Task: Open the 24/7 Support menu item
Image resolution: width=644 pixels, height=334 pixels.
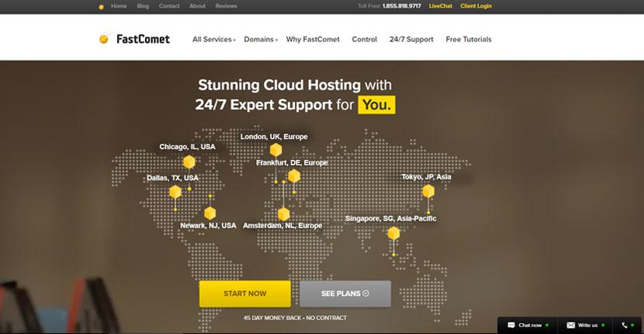Action: tap(411, 40)
